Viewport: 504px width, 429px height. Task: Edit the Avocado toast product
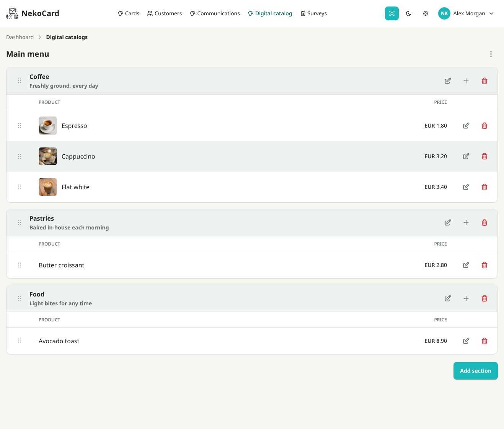(x=466, y=341)
